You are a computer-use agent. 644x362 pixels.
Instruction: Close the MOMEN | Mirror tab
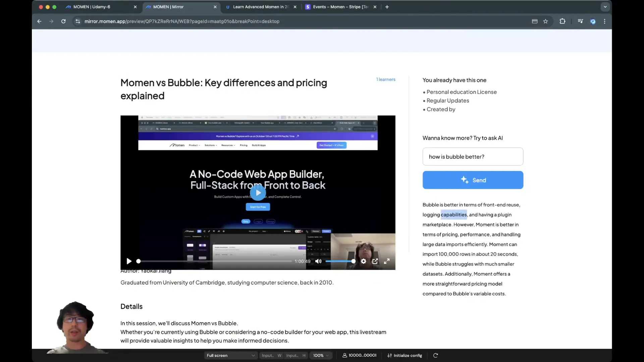215,7
